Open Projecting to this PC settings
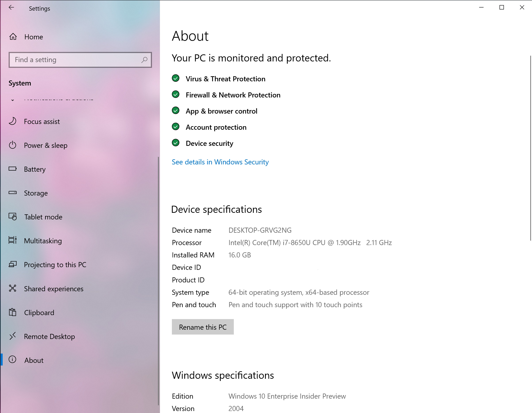Screen dimensions: 532x413 coord(55,265)
